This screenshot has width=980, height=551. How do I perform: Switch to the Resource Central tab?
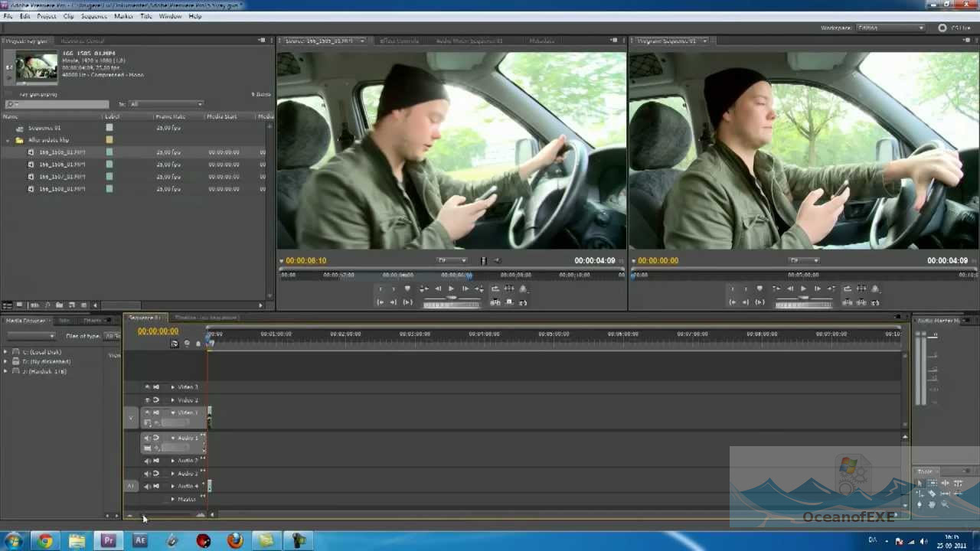pyautogui.click(x=83, y=41)
